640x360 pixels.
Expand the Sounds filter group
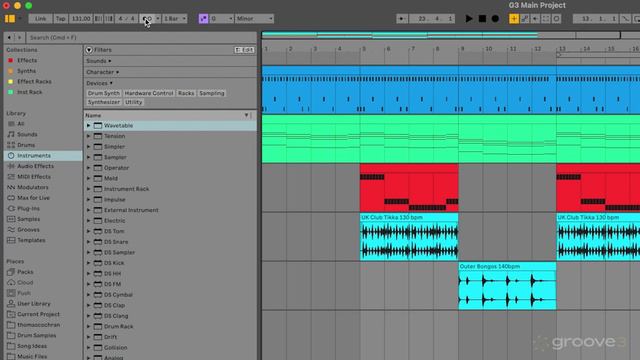coord(99,61)
